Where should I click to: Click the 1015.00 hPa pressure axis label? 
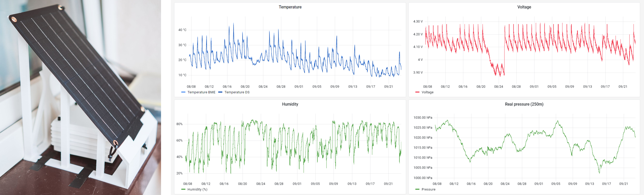coord(423,148)
